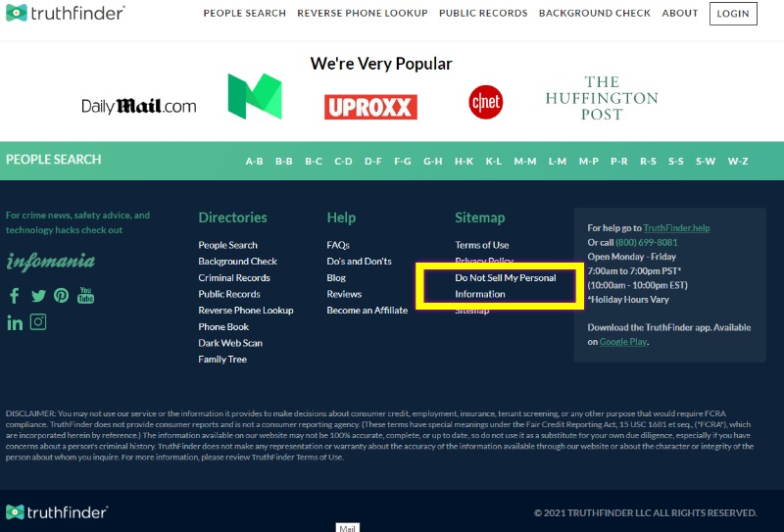Screen dimensions: 784x532
Task: Click the truthfinder logo in bottom footer
Action: click(57, 512)
